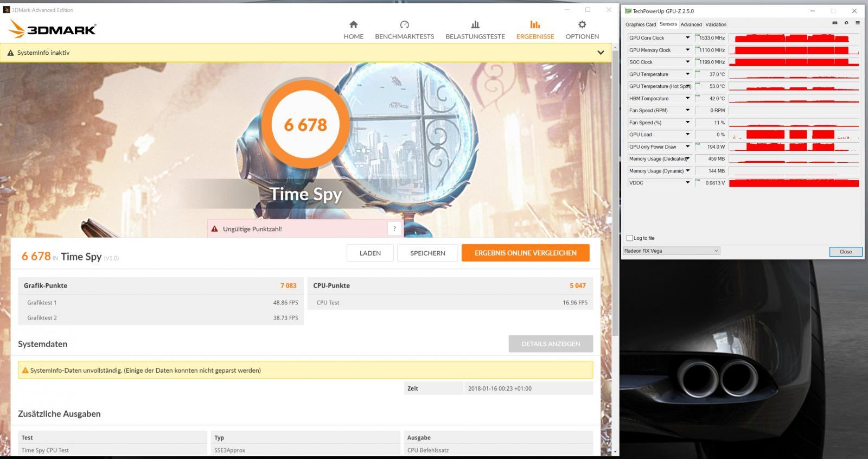Click ERGEBNIS ONLINE VERGLEICHEN button

click(x=525, y=253)
